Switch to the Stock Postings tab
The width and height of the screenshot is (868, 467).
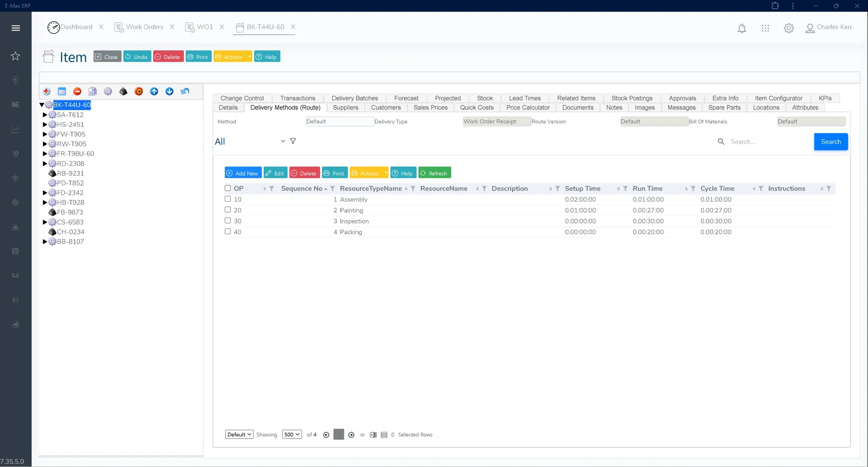coord(632,98)
